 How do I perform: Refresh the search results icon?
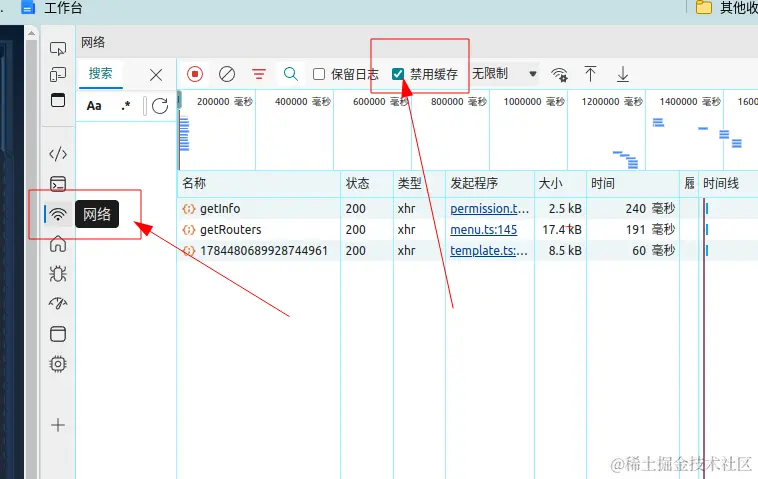tap(160, 106)
